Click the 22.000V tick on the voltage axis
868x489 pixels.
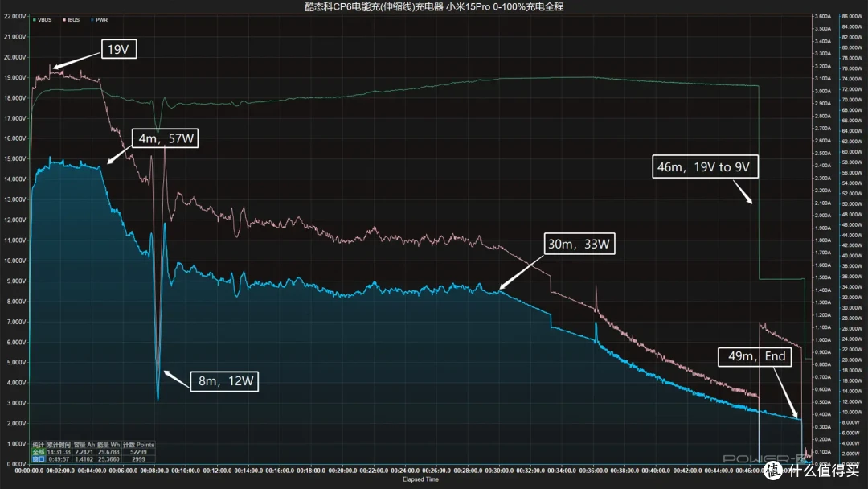15,17
